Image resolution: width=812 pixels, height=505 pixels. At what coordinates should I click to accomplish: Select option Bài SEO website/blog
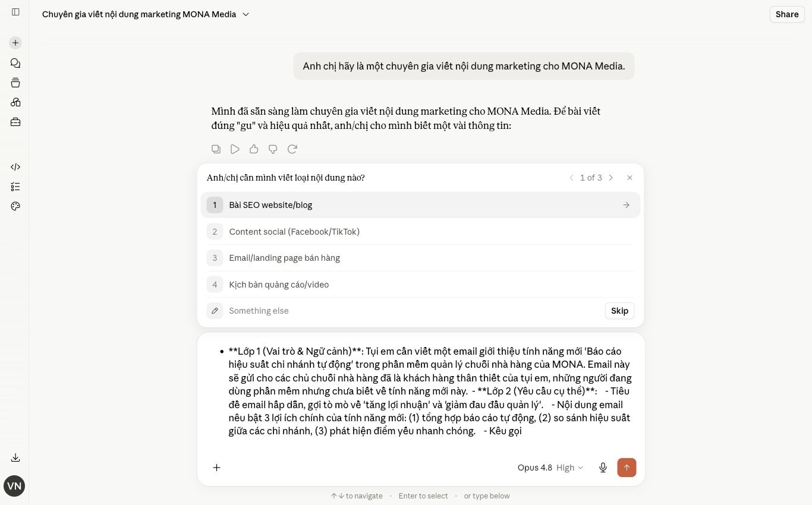click(420, 205)
